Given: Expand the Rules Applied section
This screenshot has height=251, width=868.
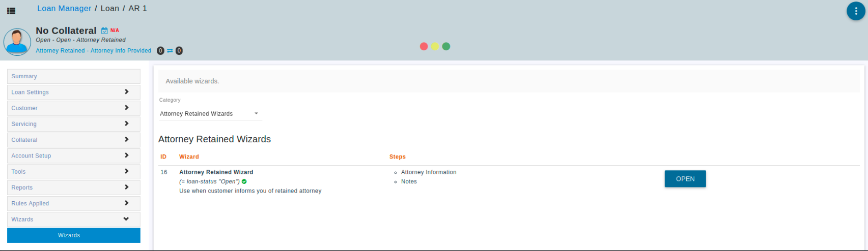Looking at the screenshot, I should [74, 203].
